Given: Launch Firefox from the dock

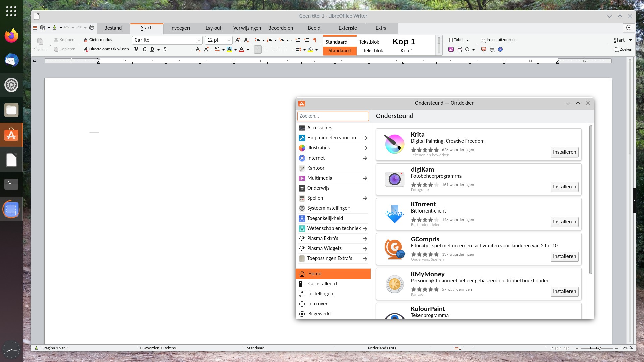Looking at the screenshot, I should [x=11, y=36].
